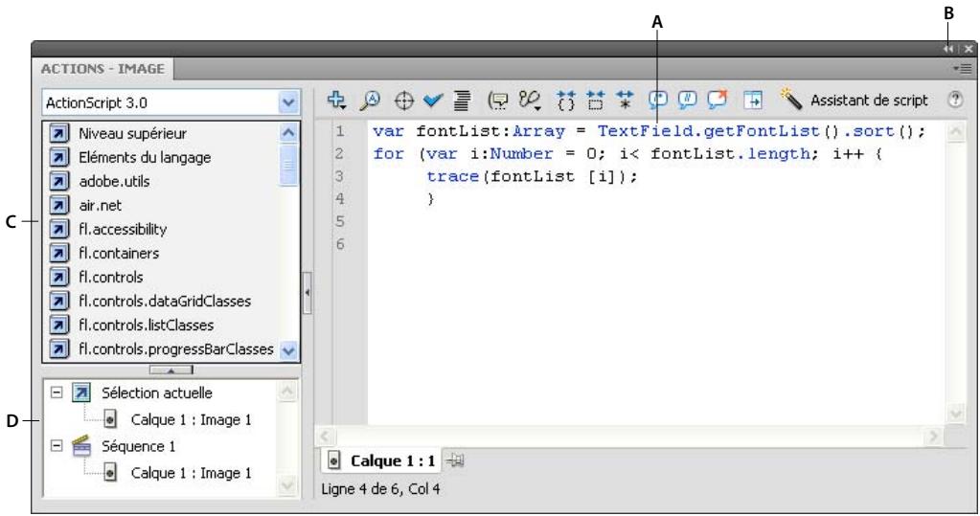980x516 pixels.
Task: Open fl.controls.dataGridClasses package
Action: point(164,302)
